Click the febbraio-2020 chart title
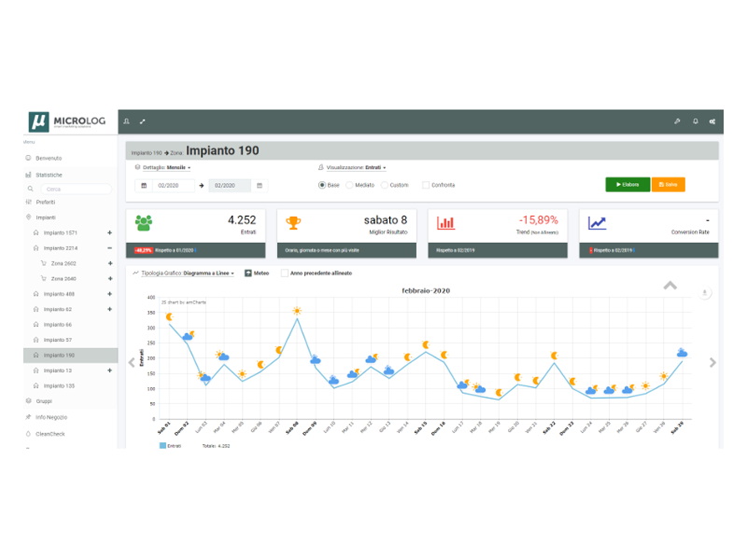Image resolution: width=747 pixels, height=560 pixels. [426, 290]
